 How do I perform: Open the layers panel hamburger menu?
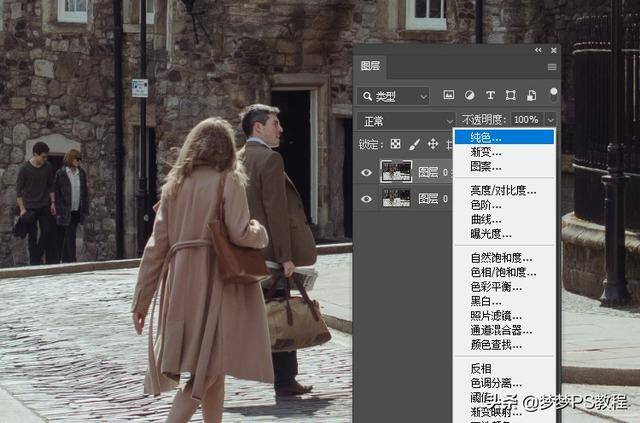point(552,67)
